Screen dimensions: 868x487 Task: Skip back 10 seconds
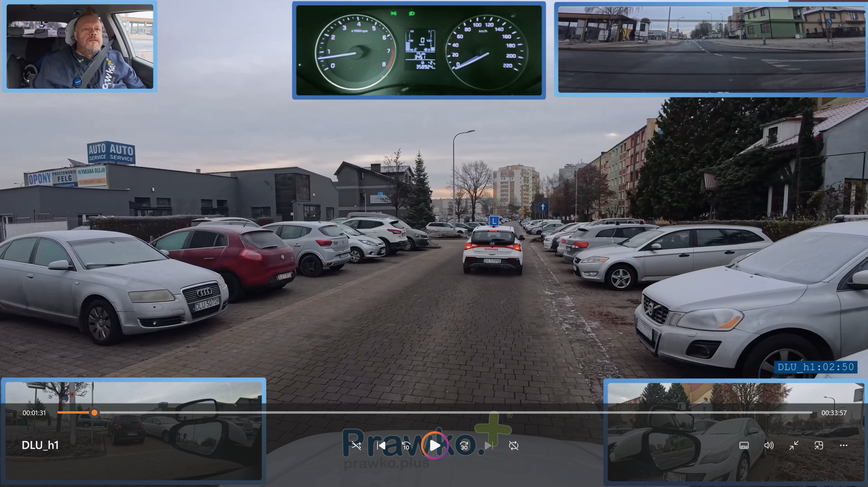click(406, 446)
